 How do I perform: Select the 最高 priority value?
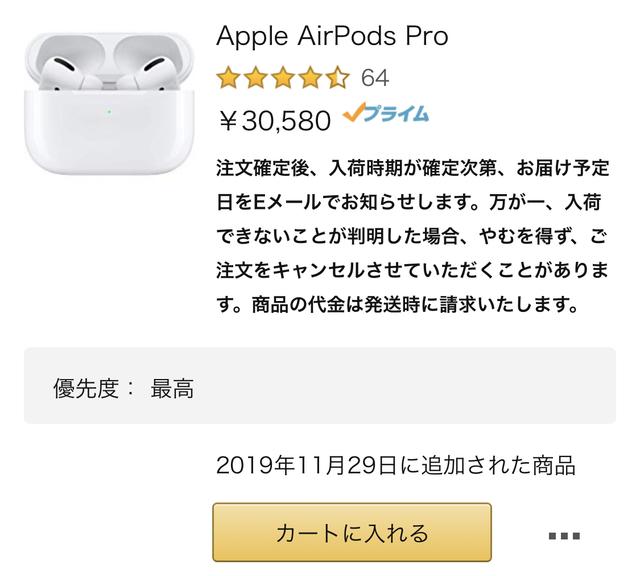[172, 388]
